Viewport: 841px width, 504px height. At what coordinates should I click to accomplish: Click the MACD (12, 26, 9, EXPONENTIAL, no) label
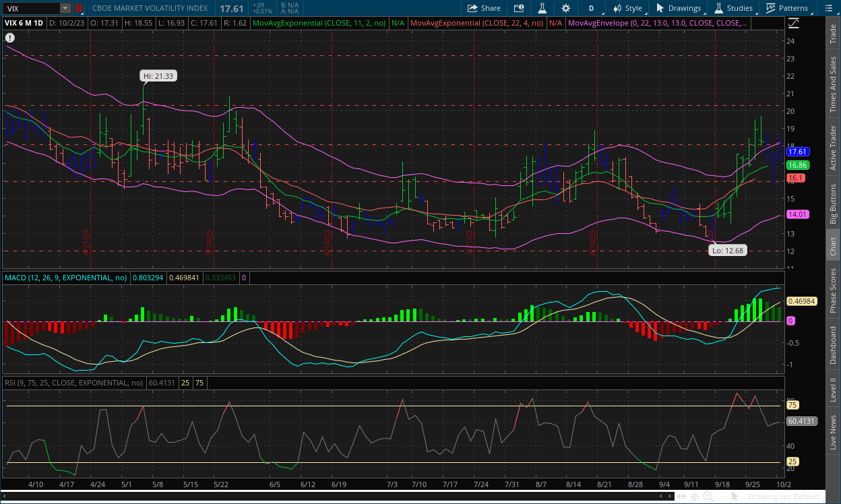coord(66,277)
